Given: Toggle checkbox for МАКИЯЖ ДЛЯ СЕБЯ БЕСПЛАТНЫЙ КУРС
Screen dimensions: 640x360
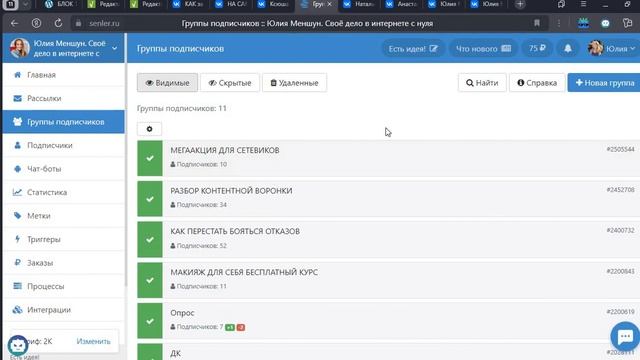Looking at the screenshot, I should click(x=150, y=280).
